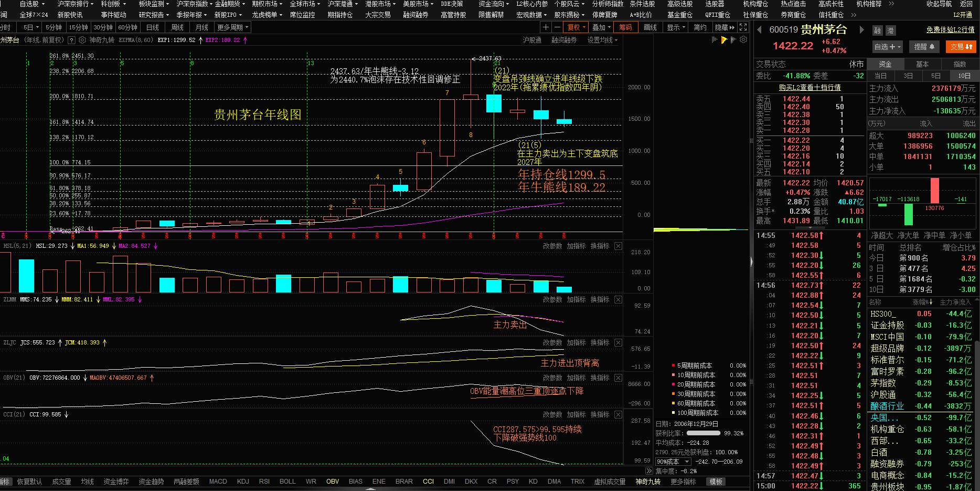This screenshot has width=980, height=491.
Task: Select the MACD indicator tab
Action: click(218, 482)
